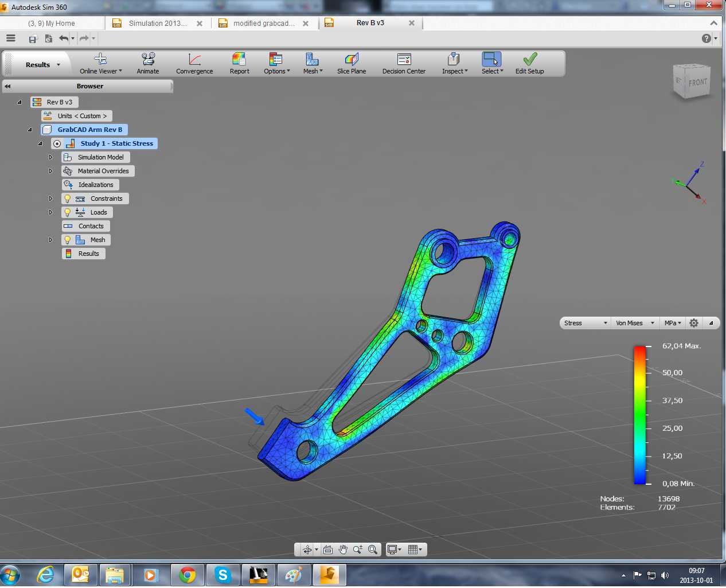Select the Contacts tree item
The image size is (726, 588).
[x=85, y=226]
